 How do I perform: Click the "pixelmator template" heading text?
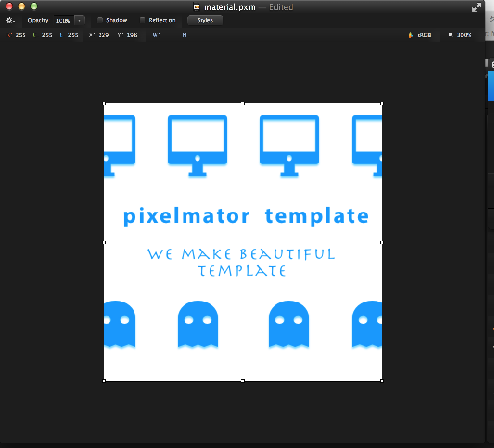tap(246, 216)
